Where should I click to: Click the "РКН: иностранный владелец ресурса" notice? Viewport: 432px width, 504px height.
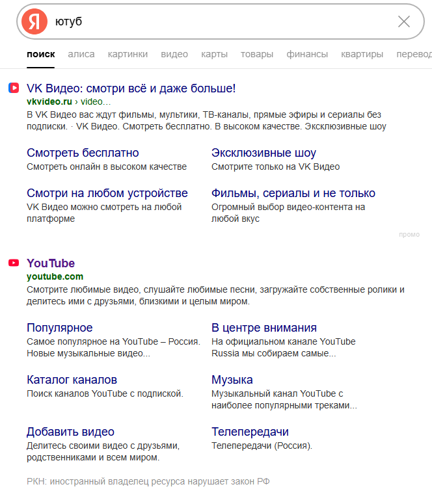click(x=148, y=481)
